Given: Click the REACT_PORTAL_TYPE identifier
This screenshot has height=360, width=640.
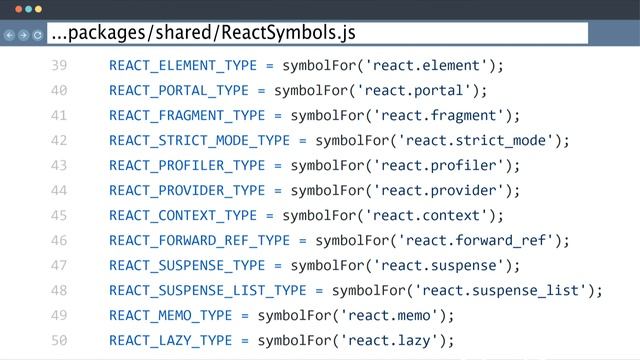Looking at the screenshot, I should pyautogui.click(x=179, y=91).
